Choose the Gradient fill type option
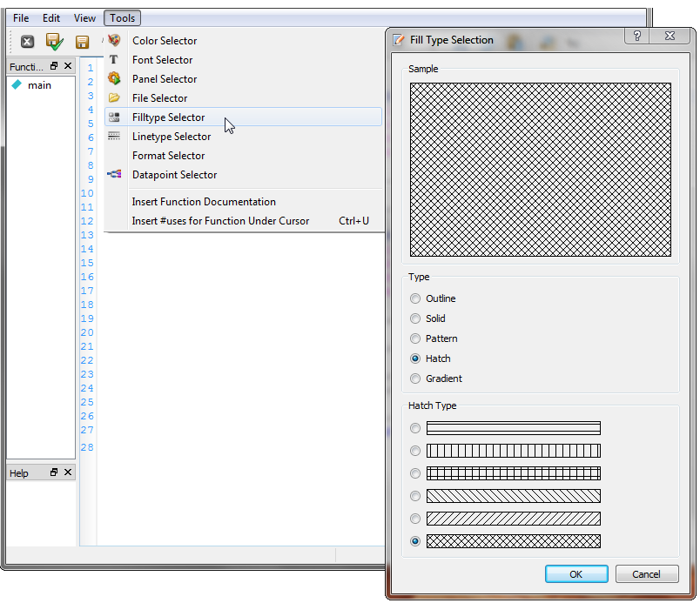 pyautogui.click(x=415, y=379)
